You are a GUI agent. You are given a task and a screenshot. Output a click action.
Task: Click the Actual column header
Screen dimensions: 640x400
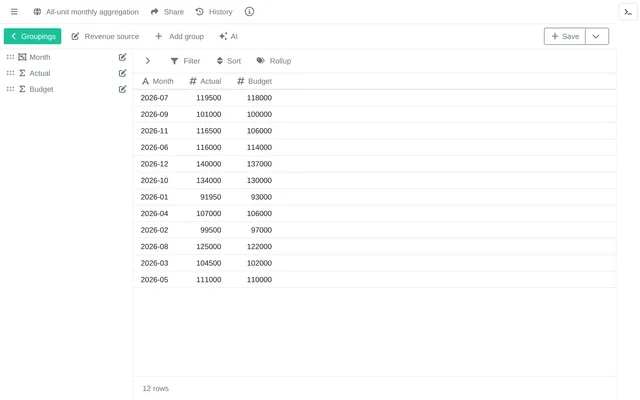(x=205, y=81)
